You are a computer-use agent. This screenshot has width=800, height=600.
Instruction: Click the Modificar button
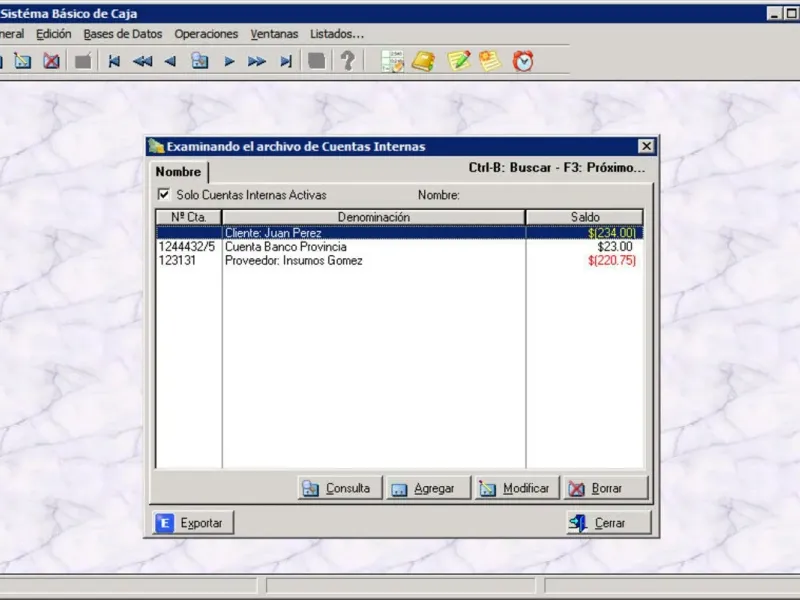click(x=517, y=488)
